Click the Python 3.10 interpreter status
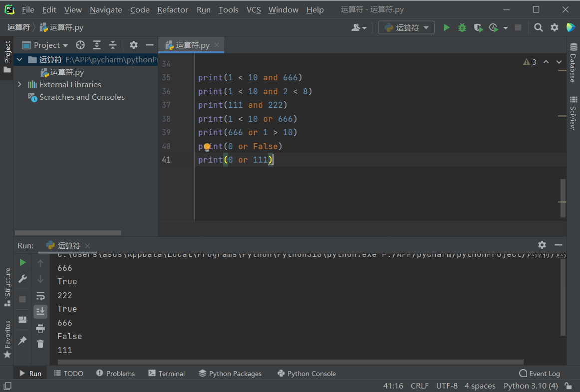 (x=530, y=386)
